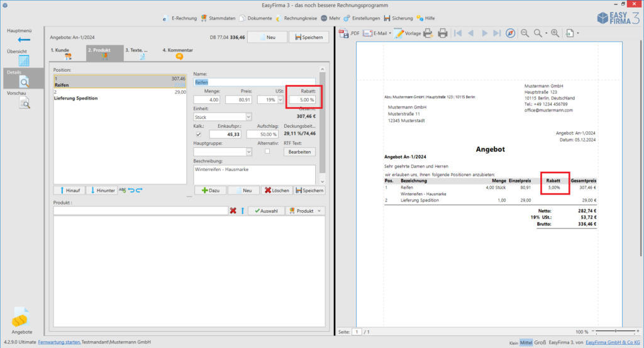Jump to first preview page
This screenshot has width=644, height=348.
(458, 33)
